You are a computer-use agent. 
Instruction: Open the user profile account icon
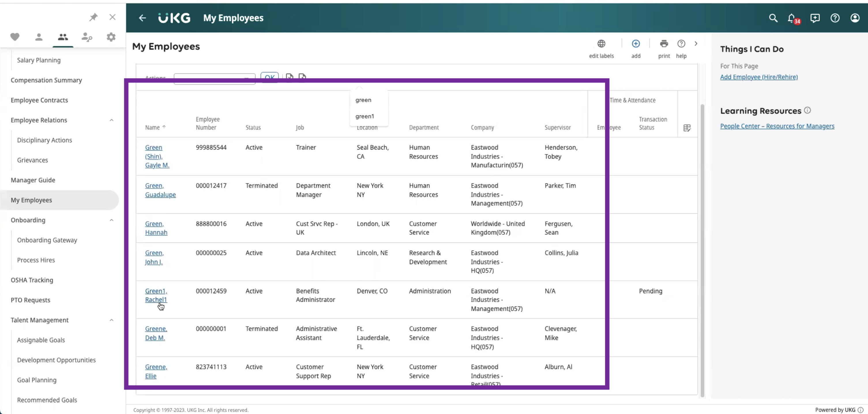pos(855,18)
